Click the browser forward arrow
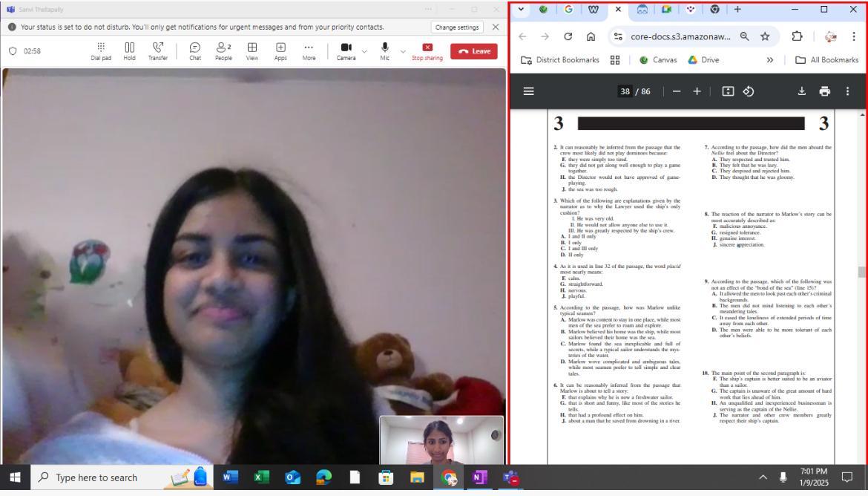Image resolution: width=868 pixels, height=496 pixels. (x=545, y=36)
